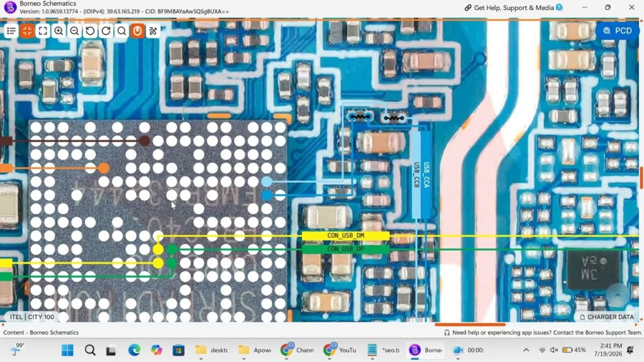Viewport: 644px width, 362px height.
Task: Open the search magnifier tool
Action: pyautogui.click(x=121, y=31)
